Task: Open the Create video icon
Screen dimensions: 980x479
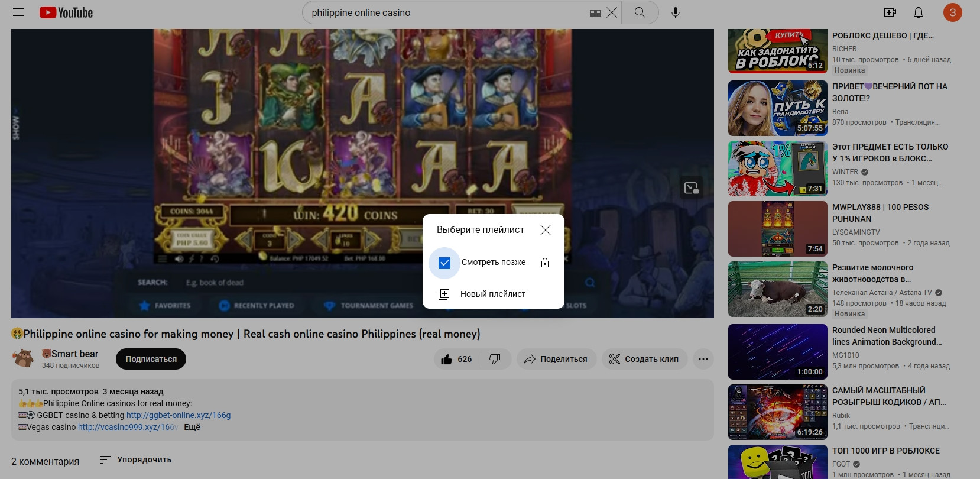Action: (x=890, y=12)
